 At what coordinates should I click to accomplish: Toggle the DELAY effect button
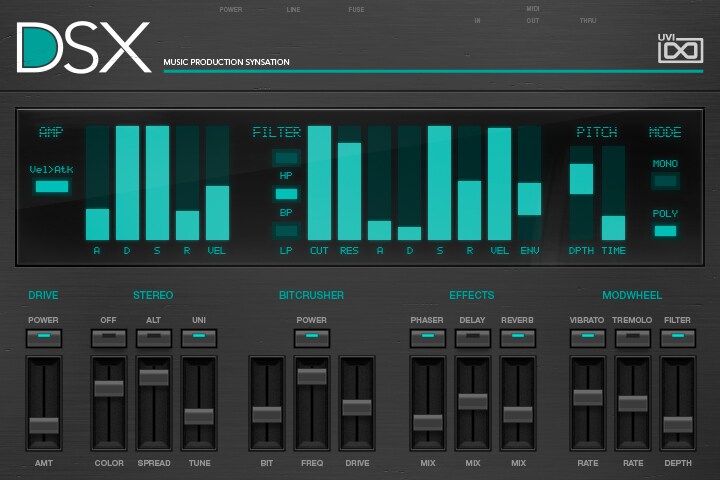(x=472, y=339)
